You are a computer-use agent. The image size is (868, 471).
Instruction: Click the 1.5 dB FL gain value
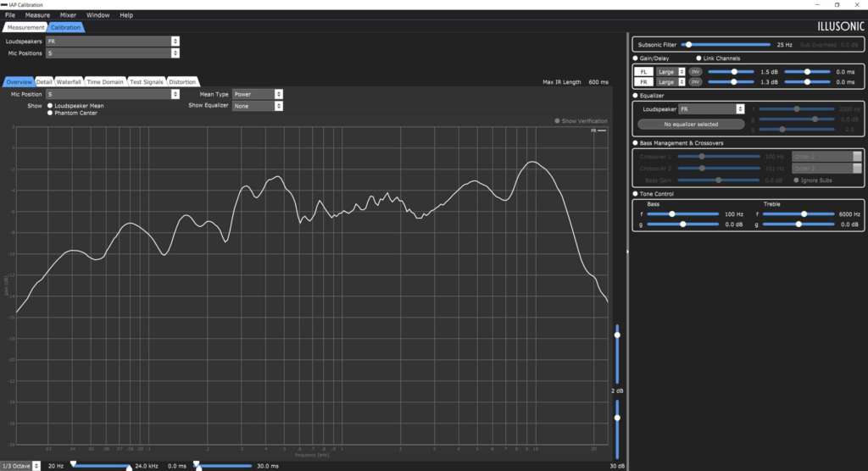click(x=769, y=72)
